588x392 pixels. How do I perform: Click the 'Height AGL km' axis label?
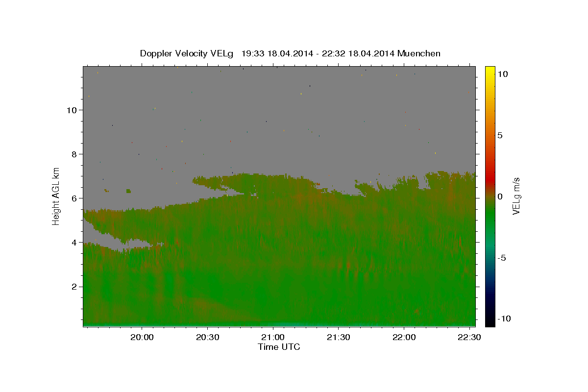[56, 196]
